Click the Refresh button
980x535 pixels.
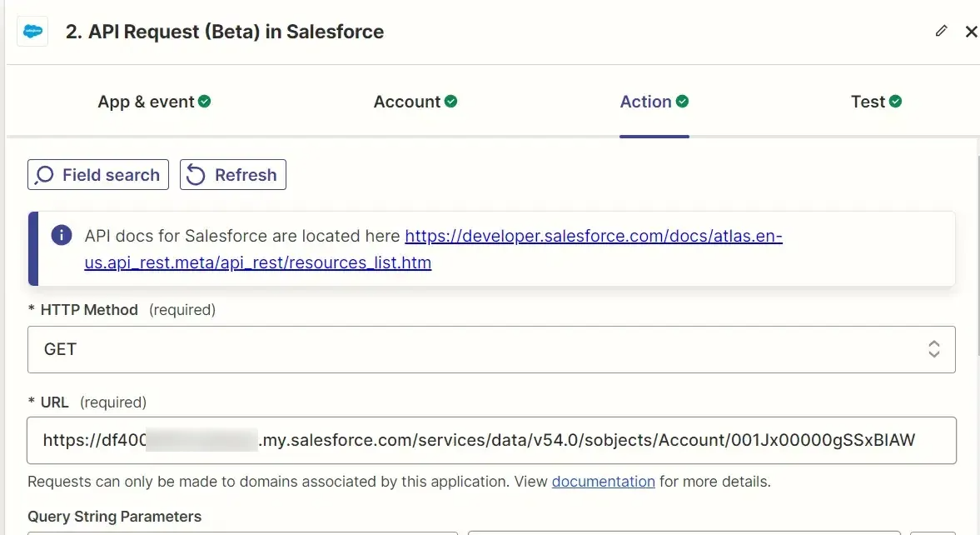tap(233, 174)
